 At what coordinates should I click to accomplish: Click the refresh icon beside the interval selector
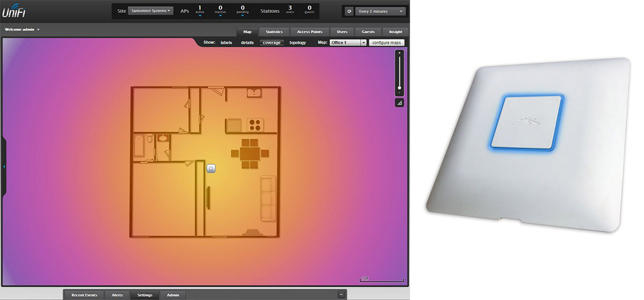pos(349,11)
